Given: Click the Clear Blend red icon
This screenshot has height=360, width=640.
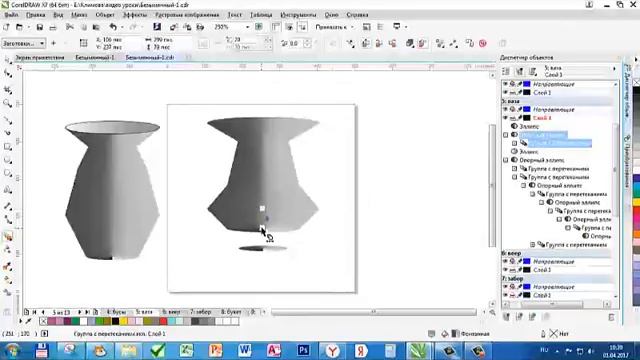Looking at the screenshot, I should coord(483,43).
